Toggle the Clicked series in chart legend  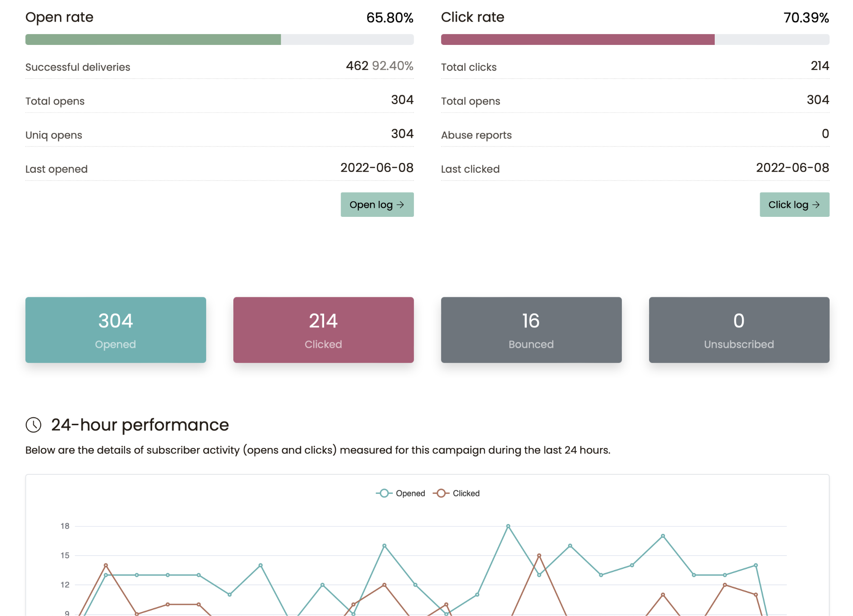click(466, 493)
